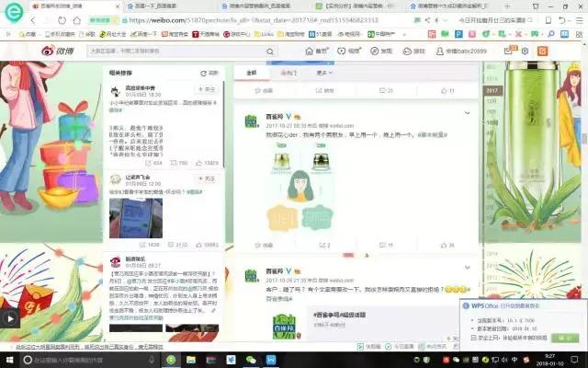
Task: Click the Windows taskbar search box
Action: click(x=89, y=360)
